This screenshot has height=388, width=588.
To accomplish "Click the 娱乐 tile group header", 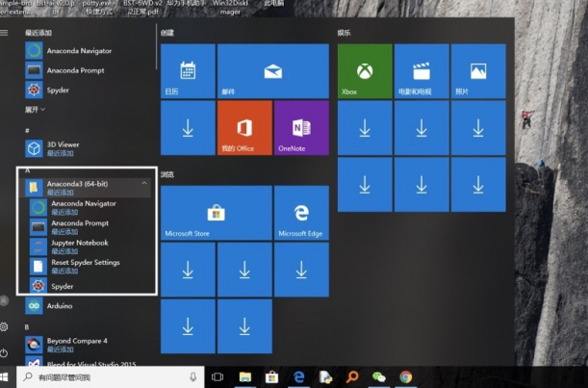I will click(x=344, y=33).
